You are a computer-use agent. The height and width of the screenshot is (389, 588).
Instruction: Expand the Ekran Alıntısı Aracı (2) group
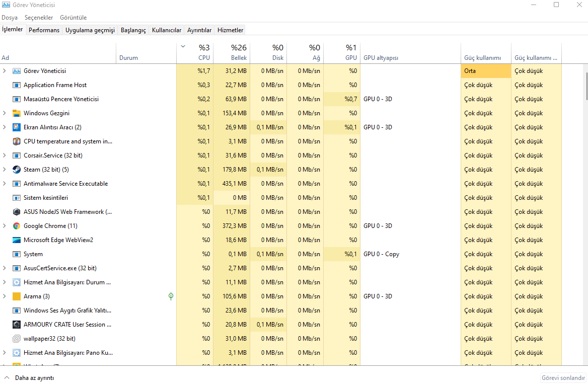(x=5, y=127)
